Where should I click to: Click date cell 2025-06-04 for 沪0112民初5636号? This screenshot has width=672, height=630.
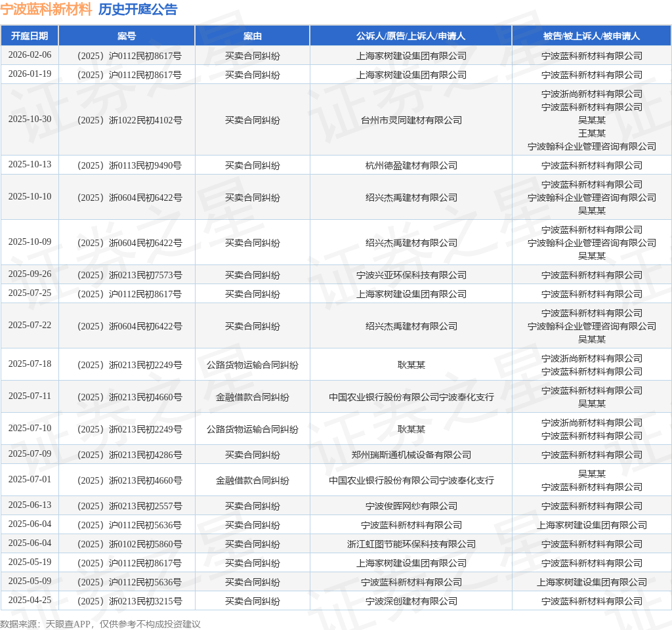click(x=30, y=524)
